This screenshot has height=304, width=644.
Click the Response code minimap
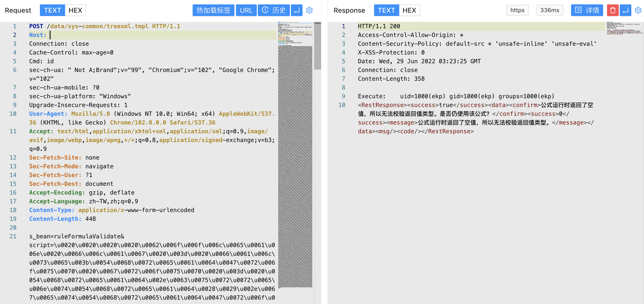[x=624, y=28]
